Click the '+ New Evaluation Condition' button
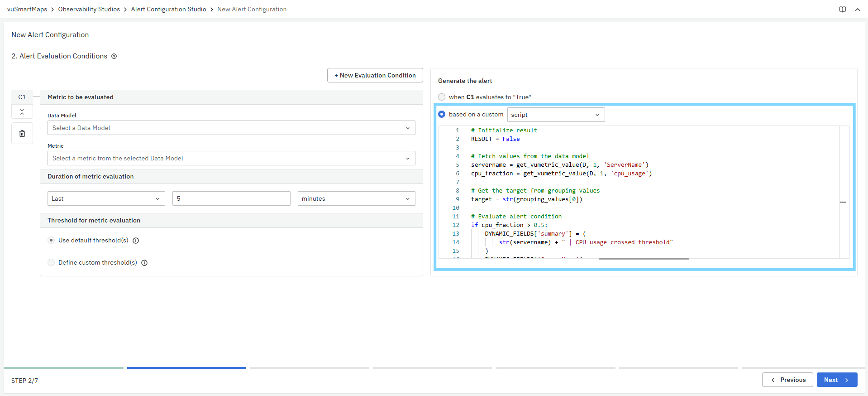 tap(375, 75)
